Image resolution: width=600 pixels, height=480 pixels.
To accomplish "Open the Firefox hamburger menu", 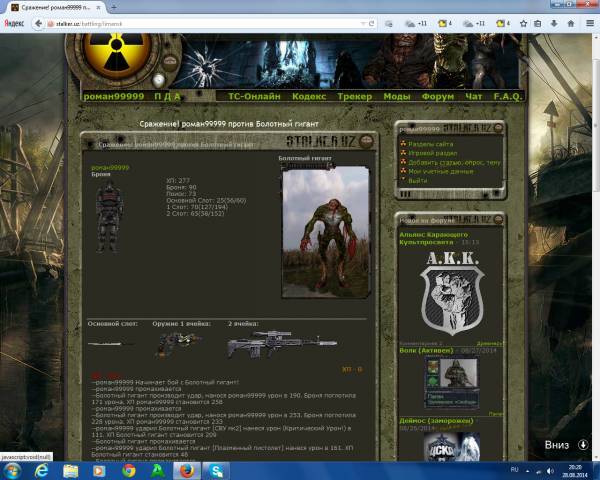I will (x=590, y=23).
